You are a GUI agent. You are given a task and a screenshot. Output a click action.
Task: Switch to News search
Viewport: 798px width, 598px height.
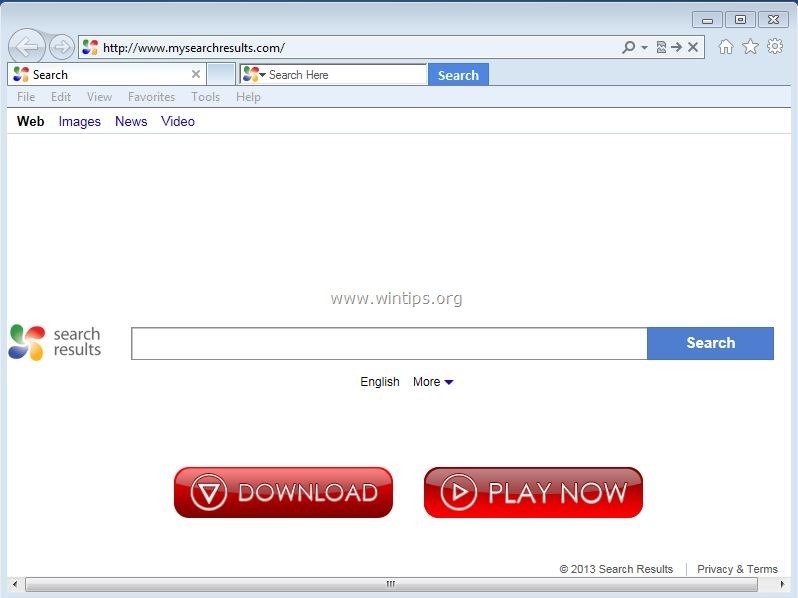(131, 121)
